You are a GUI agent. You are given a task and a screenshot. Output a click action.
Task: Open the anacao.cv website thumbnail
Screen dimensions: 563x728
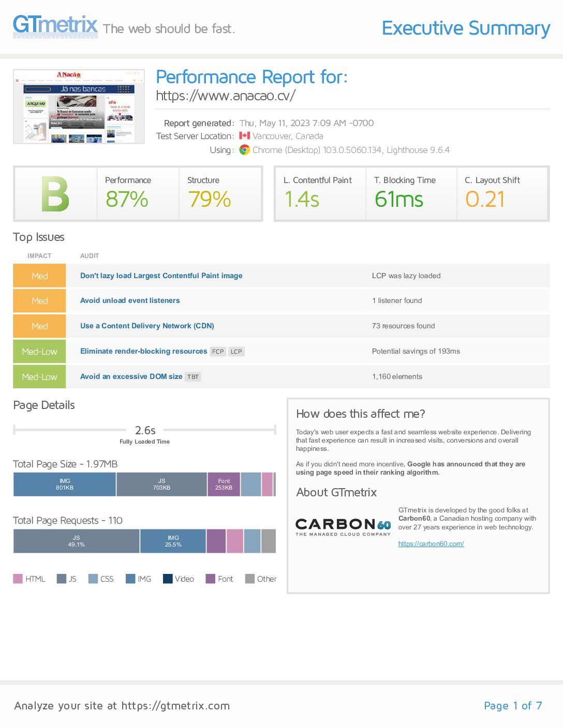coord(79,107)
